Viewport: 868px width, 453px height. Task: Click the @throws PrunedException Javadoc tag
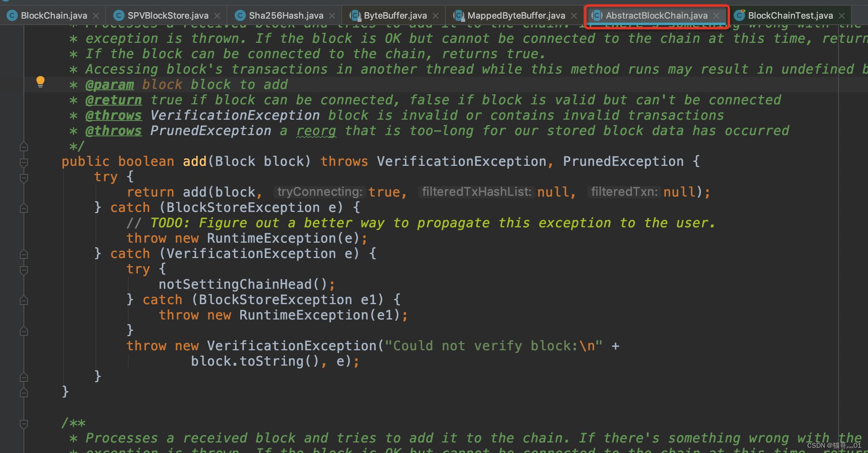tap(114, 131)
